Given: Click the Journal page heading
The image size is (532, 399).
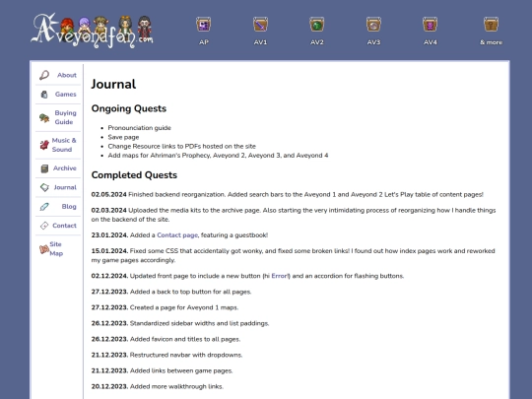Looking at the screenshot, I should [x=113, y=84].
